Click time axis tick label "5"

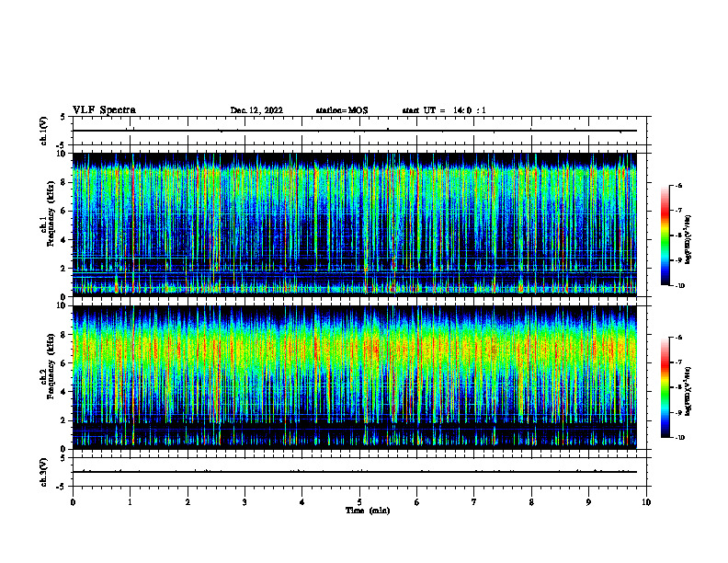[x=359, y=502]
